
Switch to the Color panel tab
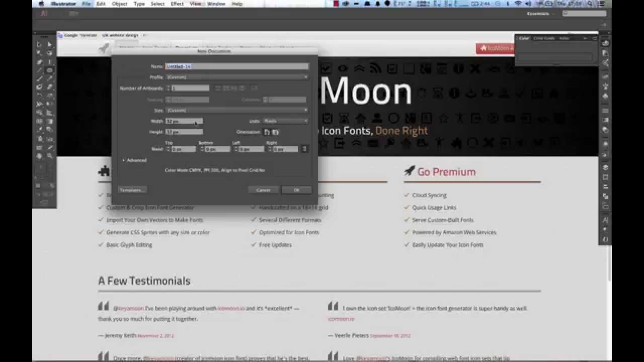point(524,38)
